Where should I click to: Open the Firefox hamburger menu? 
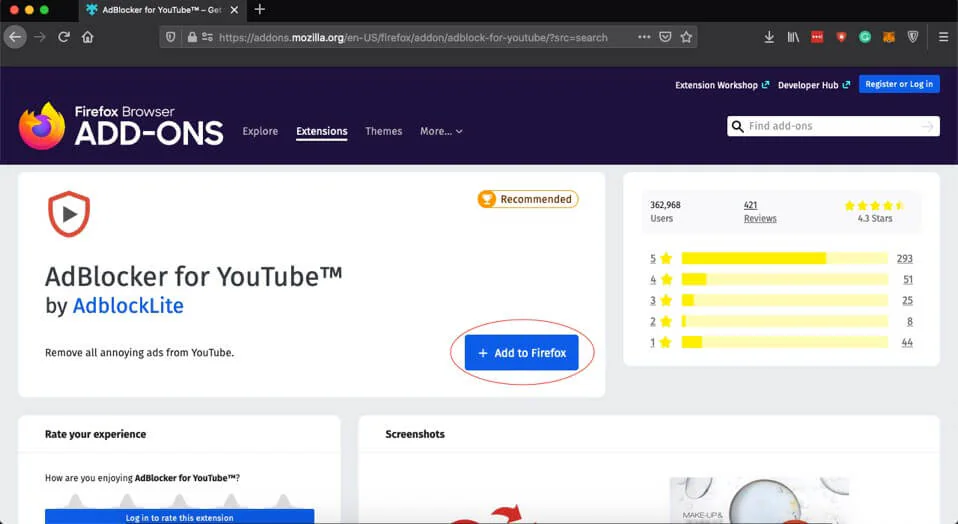pos(943,37)
